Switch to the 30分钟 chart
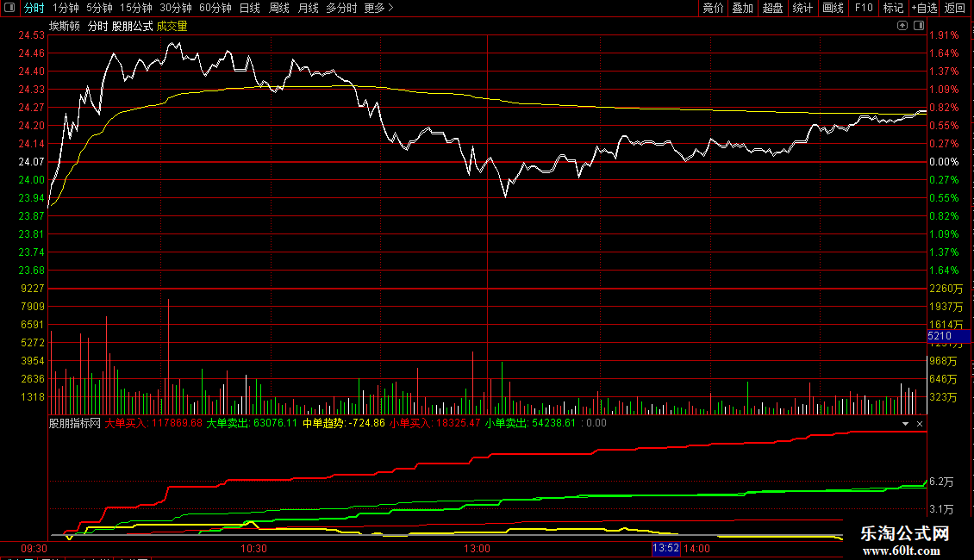 (176, 8)
